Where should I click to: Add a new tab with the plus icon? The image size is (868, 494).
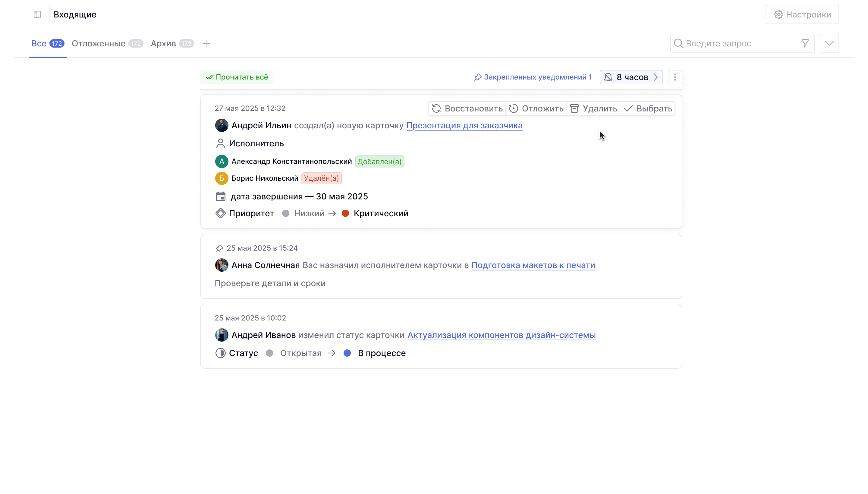[x=206, y=43]
